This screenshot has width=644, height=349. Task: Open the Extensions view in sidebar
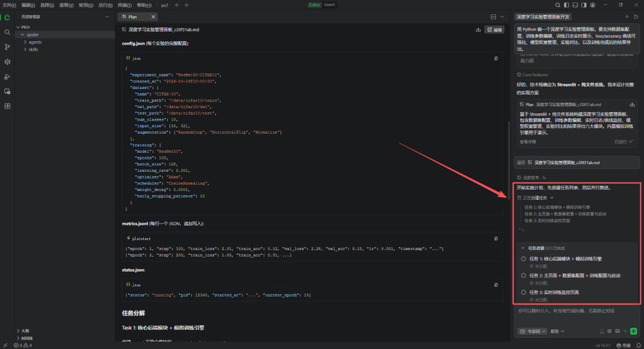point(7,106)
